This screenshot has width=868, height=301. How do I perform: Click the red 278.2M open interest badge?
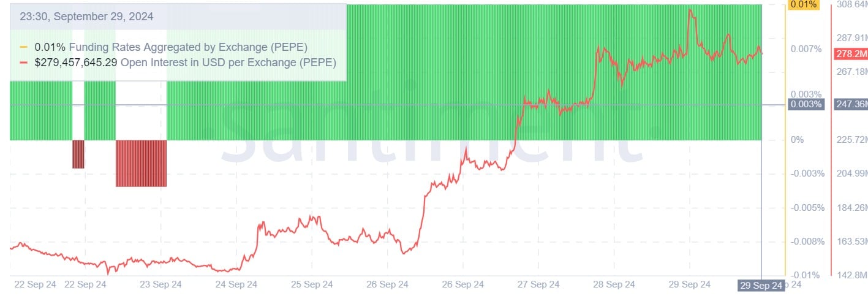coord(851,55)
